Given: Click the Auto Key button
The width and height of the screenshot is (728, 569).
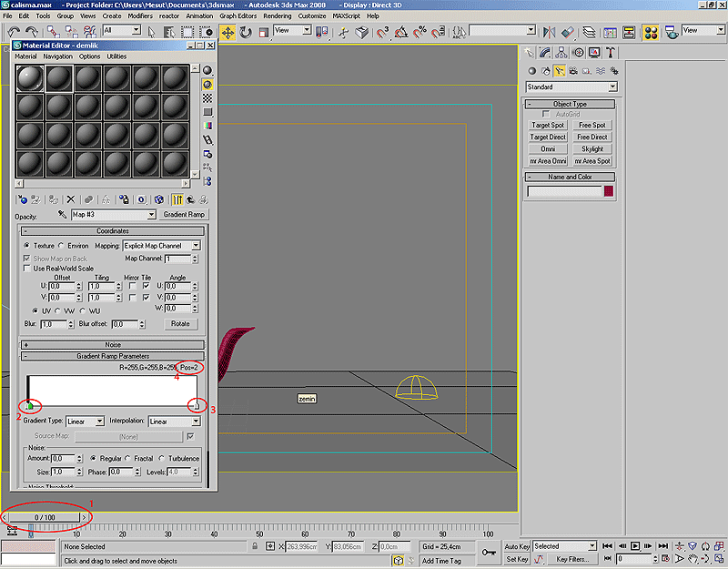Looking at the screenshot, I should pos(517,546).
